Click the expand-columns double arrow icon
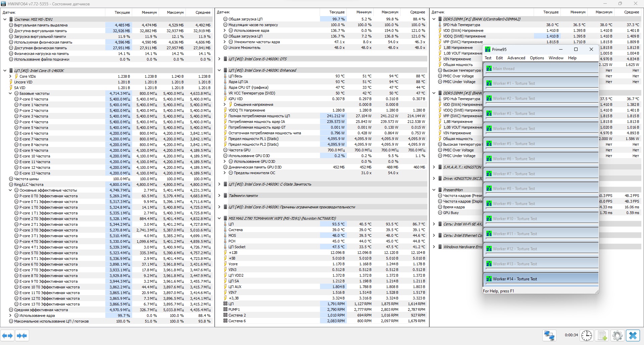 click(7, 335)
